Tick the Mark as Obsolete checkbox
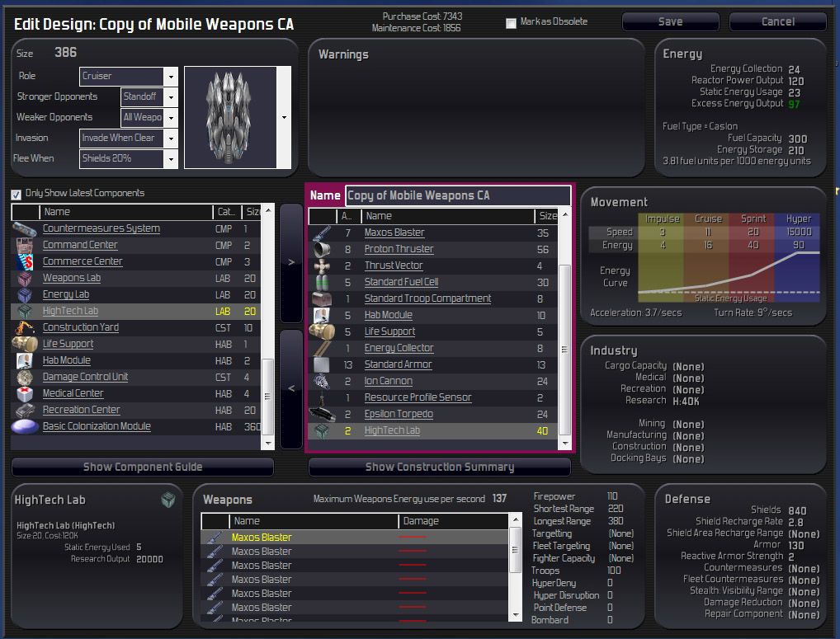Image resolution: width=840 pixels, height=639 pixels. (511, 22)
